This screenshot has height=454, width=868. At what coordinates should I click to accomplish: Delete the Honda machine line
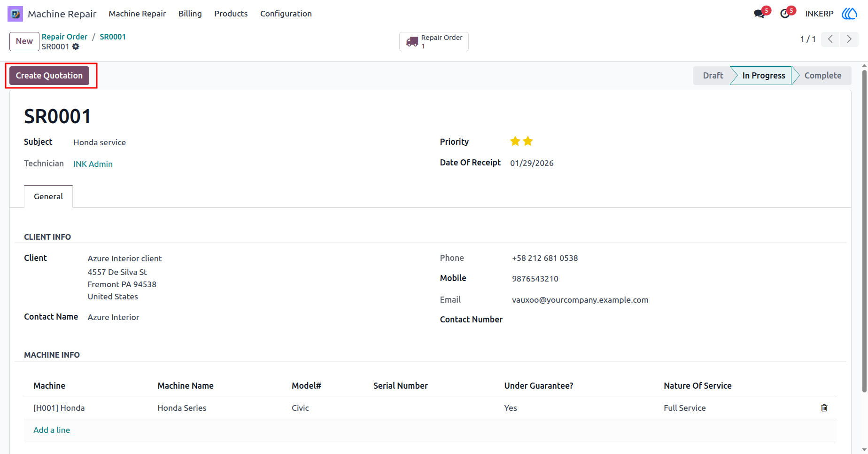(x=824, y=408)
